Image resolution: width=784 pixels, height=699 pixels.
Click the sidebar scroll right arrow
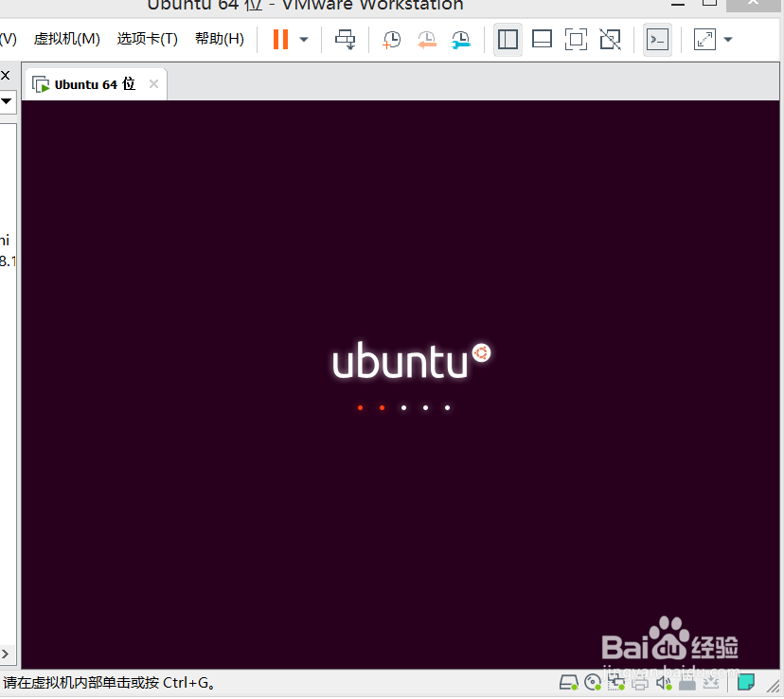click(5, 654)
